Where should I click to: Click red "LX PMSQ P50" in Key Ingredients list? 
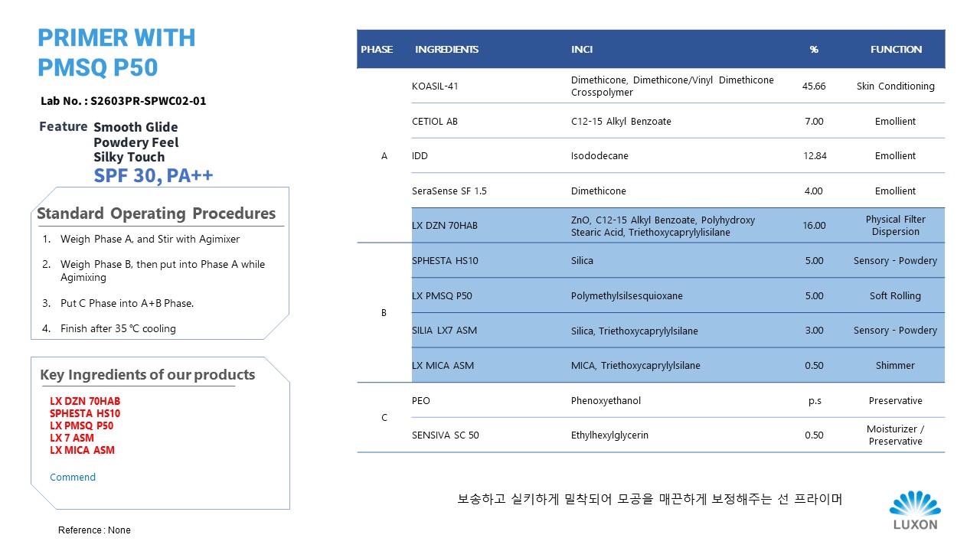point(82,425)
